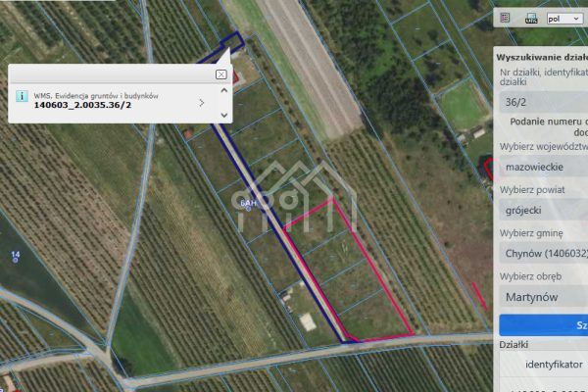Open the powiat dropdown showing grójecki
Screen dimensions: 588x392
coord(544,210)
